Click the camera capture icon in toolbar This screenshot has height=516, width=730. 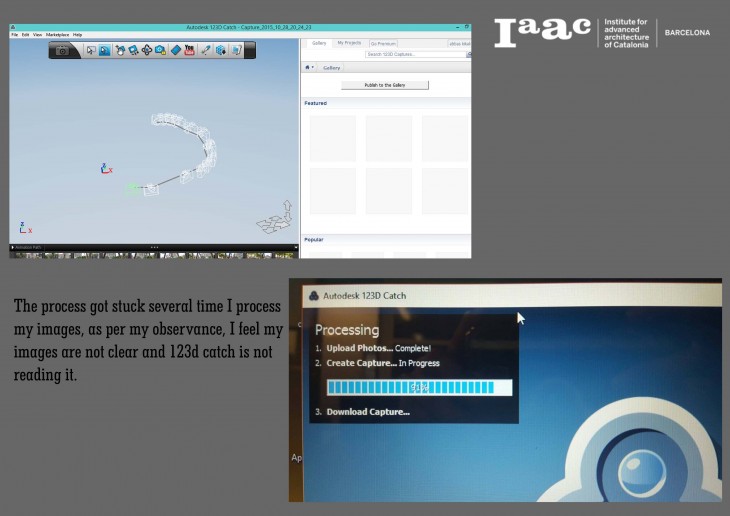63,50
